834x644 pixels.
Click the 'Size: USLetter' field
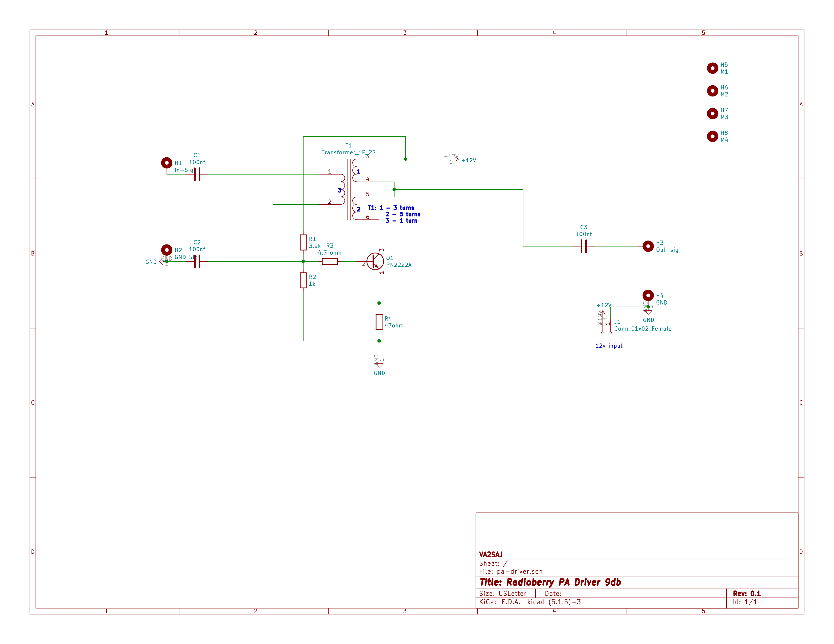pyautogui.click(x=502, y=594)
